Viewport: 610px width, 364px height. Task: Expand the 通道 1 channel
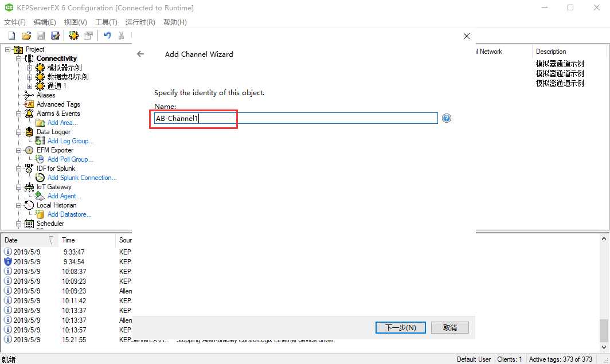[29, 87]
